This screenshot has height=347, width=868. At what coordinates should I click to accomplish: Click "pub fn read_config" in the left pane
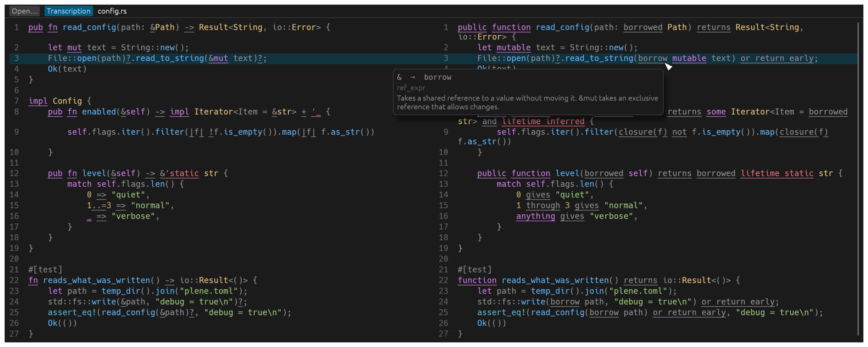[x=72, y=27]
